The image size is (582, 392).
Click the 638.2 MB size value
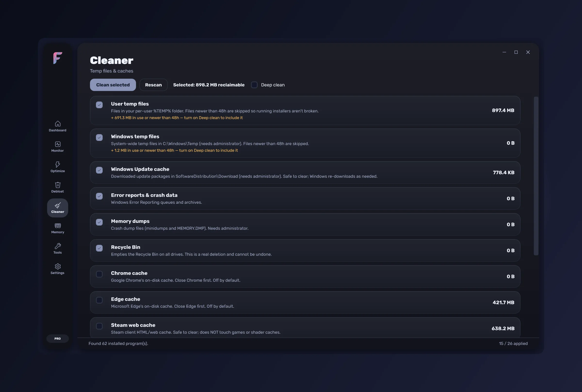click(x=503, y=329)
